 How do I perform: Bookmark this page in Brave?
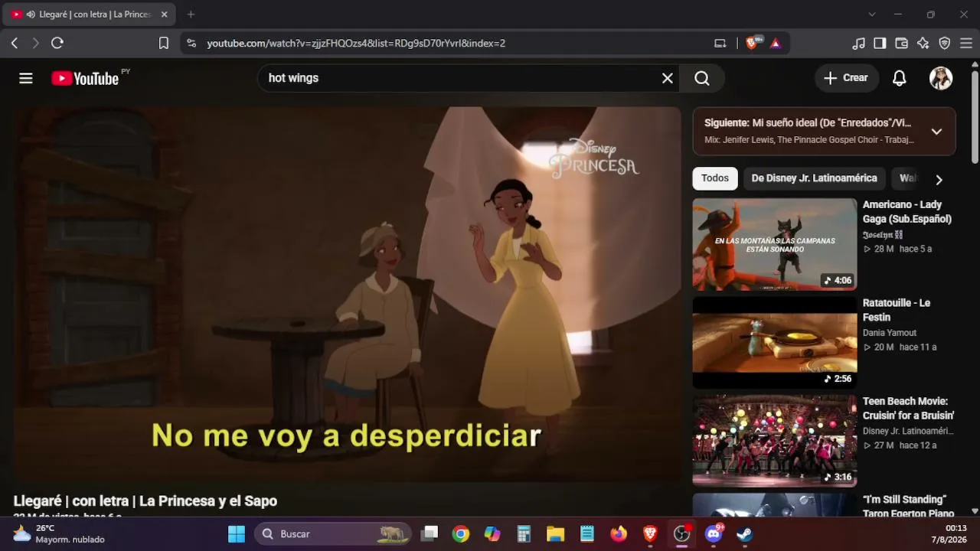pyautogui.click(x=164, y=44)
